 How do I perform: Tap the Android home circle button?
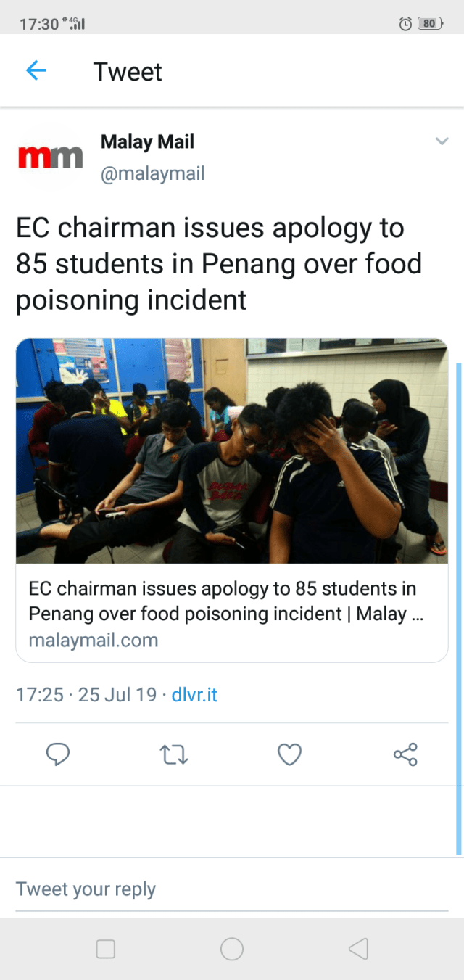[232, 949]
